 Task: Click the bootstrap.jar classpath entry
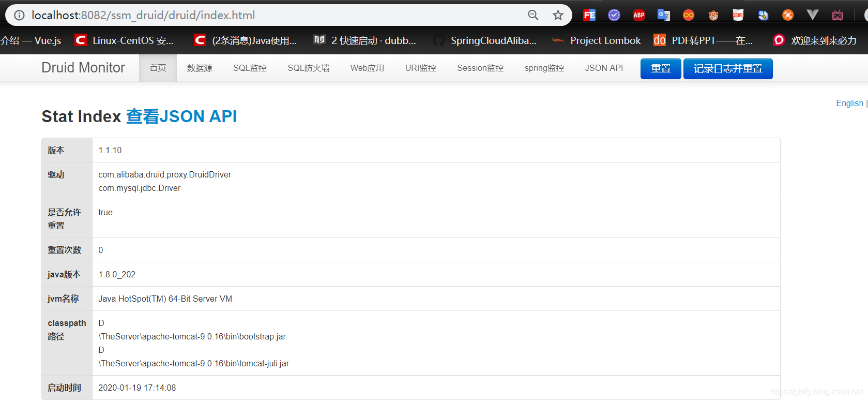pyautogui.click(x=192, y=336)
